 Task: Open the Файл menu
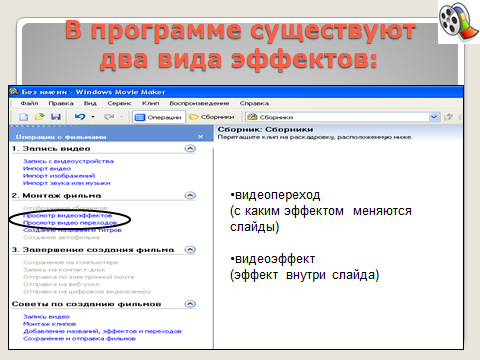[x=29, y=104]
